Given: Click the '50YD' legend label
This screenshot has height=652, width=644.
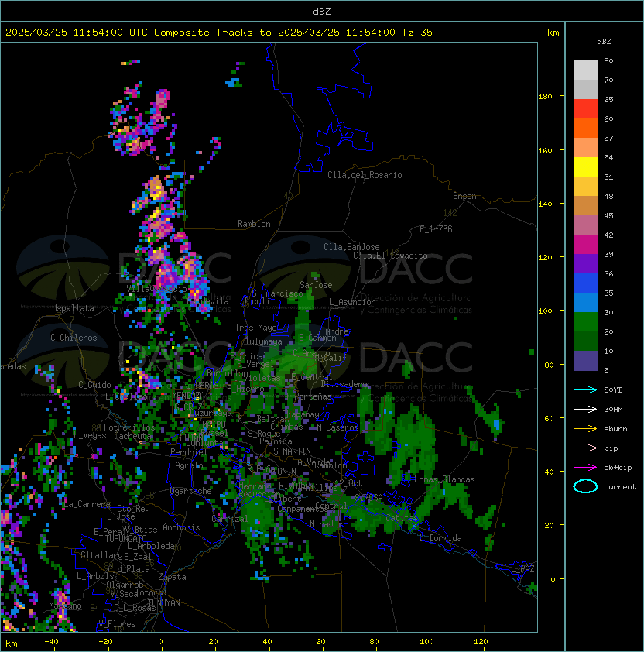Looking at the screenshot, I should click(613, 389).
